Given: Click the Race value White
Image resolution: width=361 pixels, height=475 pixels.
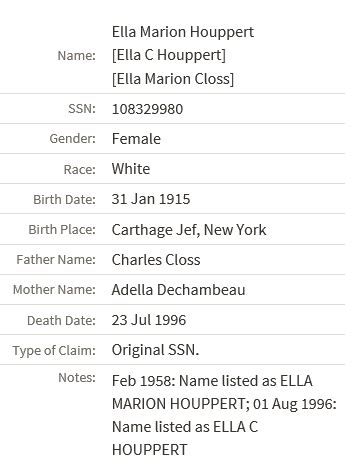Looking at the screenshot, I should [131, 169].
